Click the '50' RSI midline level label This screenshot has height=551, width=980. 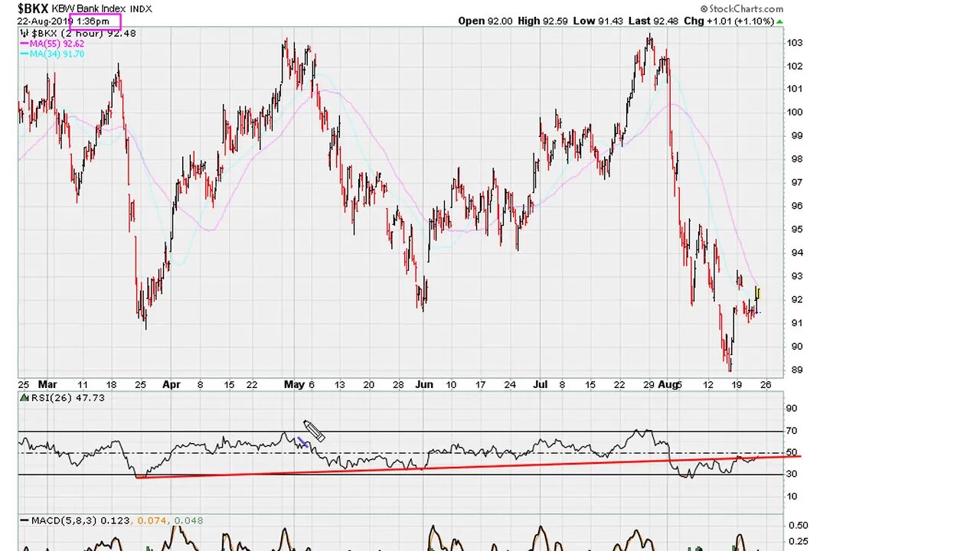(791, 453)
